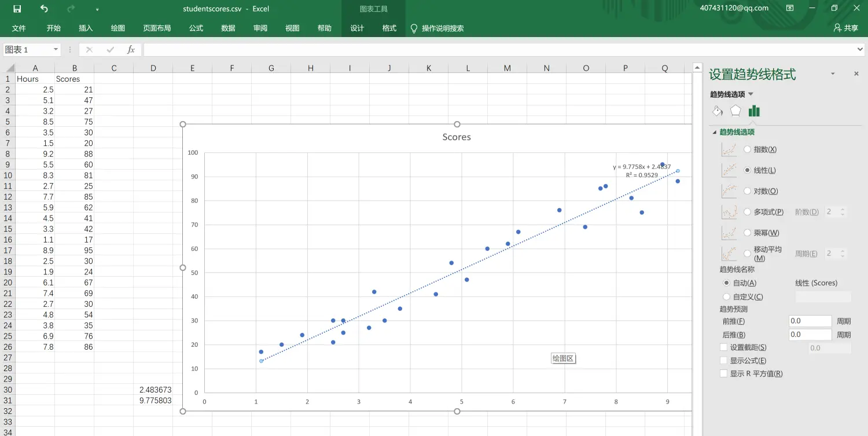
Task: Click the Undo arrow icon
Action: click(45, 9)
